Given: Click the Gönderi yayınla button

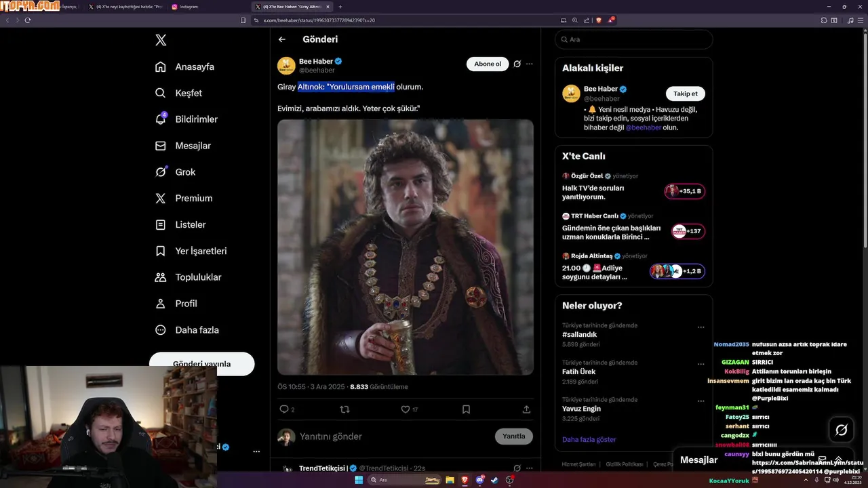Looking at the screenshot, I should [x=202, y=363].
